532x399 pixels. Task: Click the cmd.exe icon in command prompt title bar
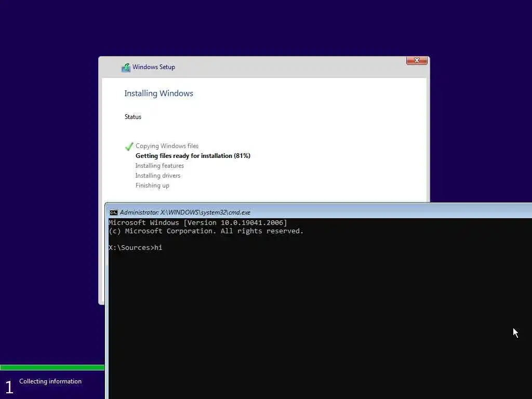[x=114, y=212]
